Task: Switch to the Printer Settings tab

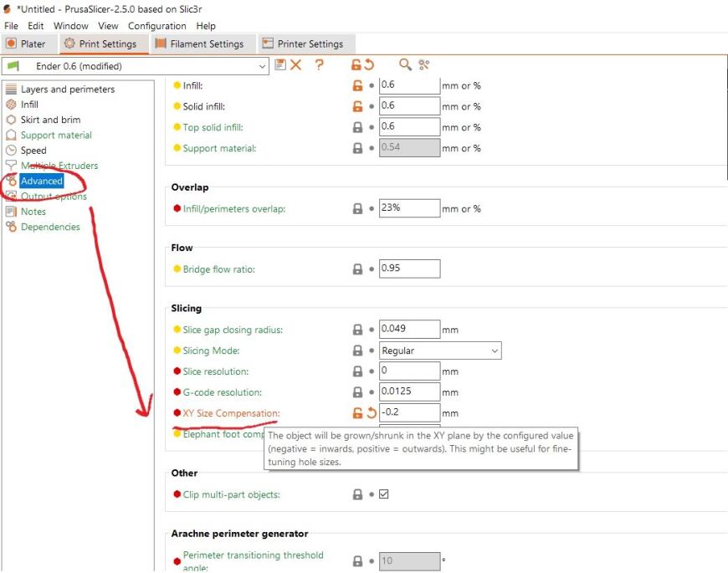Action: coord(306,44)
